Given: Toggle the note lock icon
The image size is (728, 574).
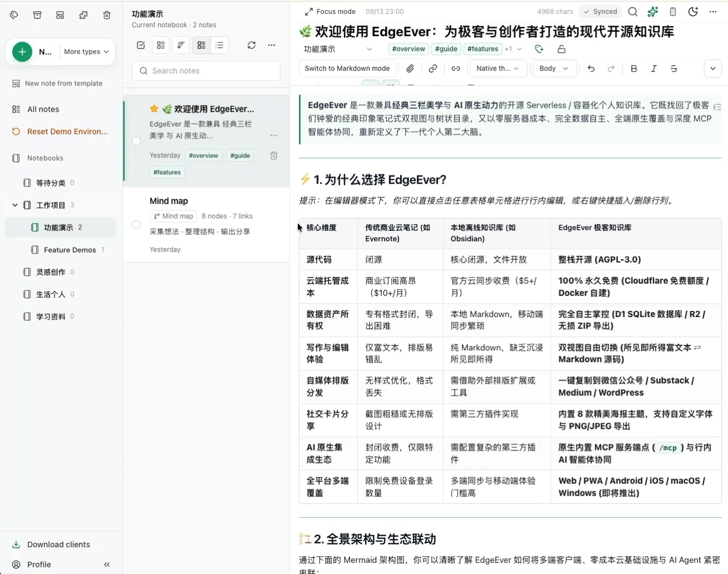Looking at the screenshot, I should click(x=561, y=49).
